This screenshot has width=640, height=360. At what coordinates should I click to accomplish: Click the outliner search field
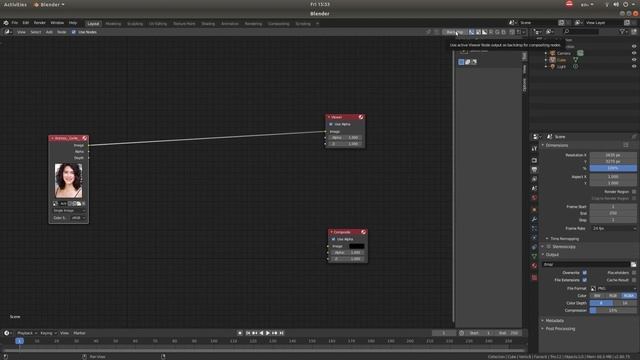tap(581, 31)
